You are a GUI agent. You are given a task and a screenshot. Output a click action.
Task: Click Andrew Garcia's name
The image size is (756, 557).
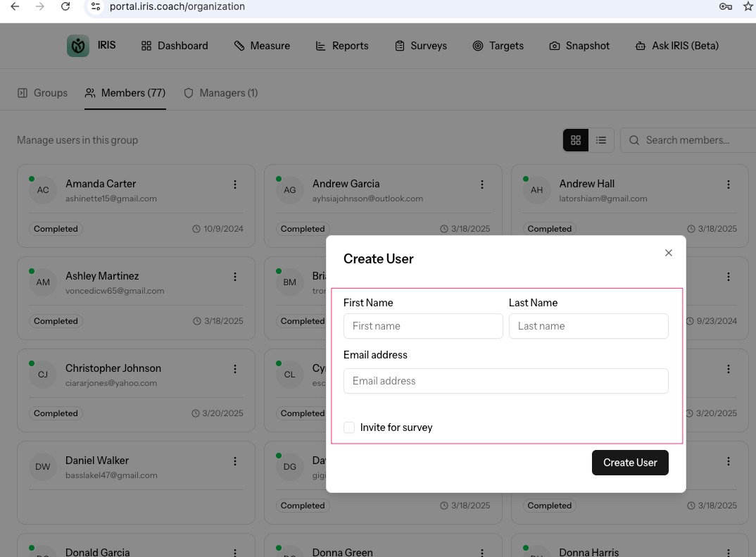point(346,184)
